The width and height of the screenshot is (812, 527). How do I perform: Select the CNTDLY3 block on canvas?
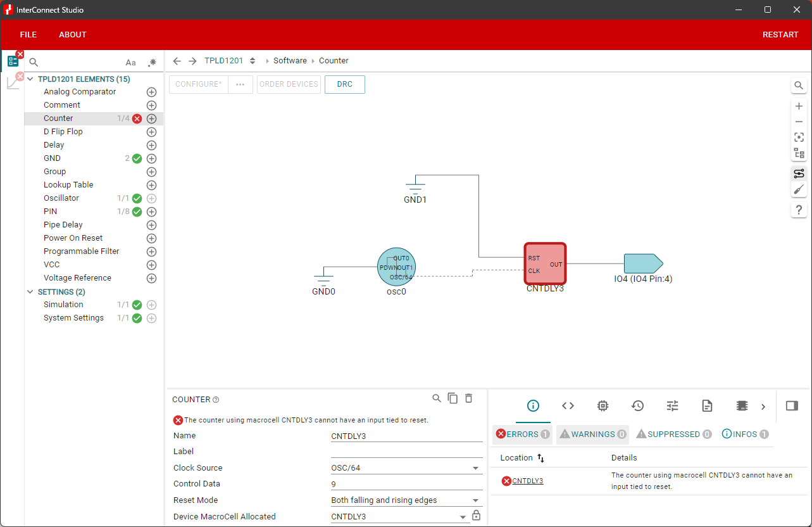[545, 264]
